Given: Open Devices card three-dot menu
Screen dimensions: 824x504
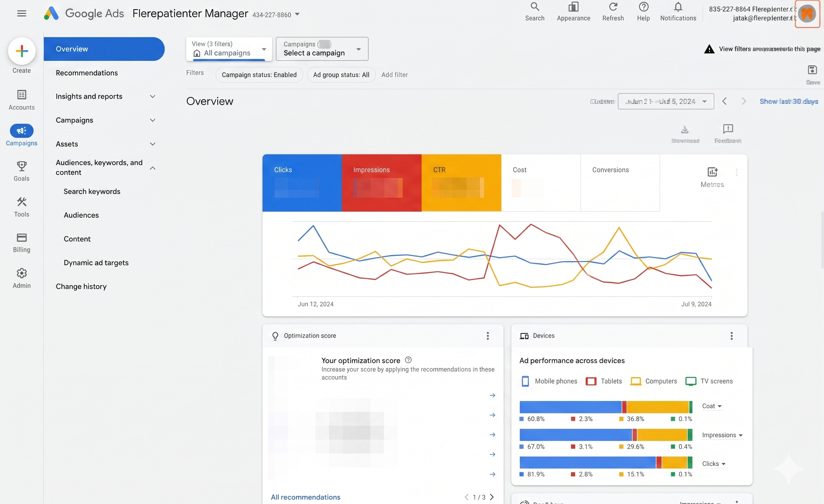Looking at the screenshot, I should tap(731, 335).
